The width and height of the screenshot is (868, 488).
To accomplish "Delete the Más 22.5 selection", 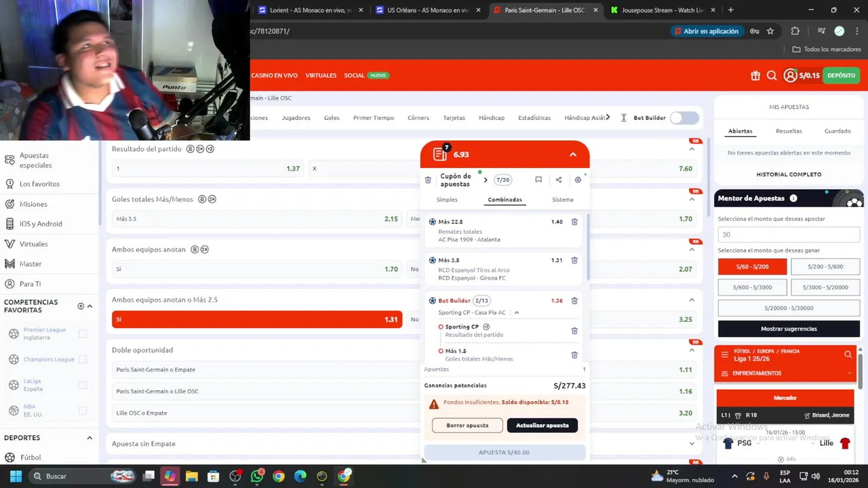I will click(574, 222).
